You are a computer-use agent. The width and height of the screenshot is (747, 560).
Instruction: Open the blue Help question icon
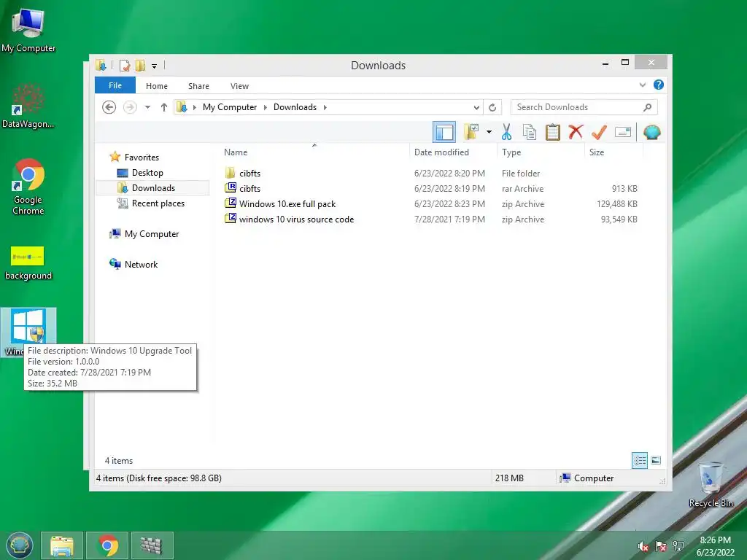659,85
